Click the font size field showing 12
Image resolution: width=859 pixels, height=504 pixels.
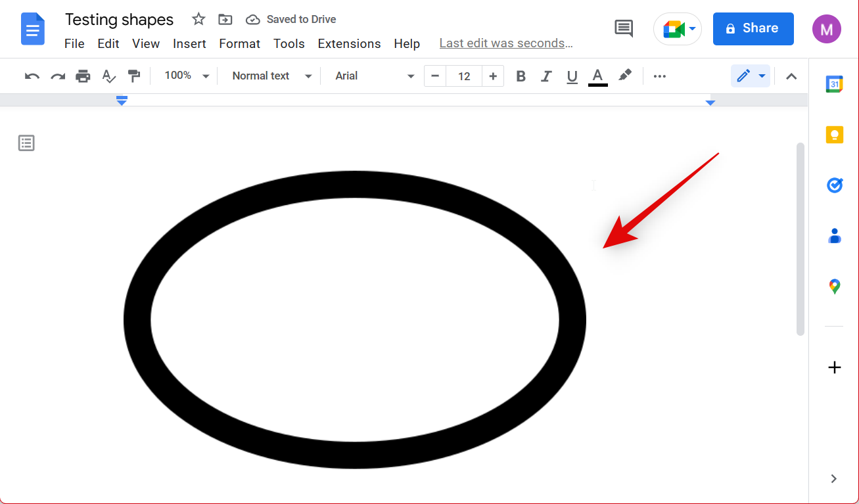464,76
